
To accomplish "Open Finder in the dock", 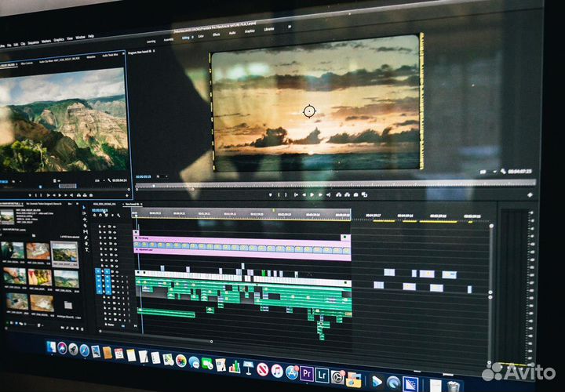I will click(x=52, y=347).
